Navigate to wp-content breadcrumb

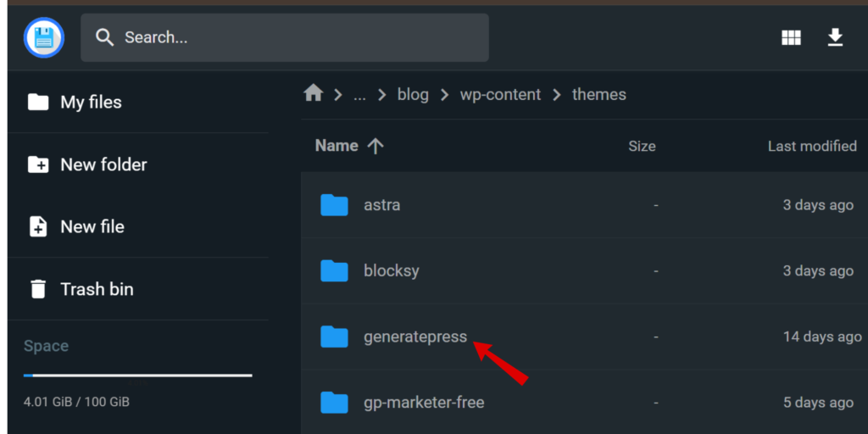(500, 95)
